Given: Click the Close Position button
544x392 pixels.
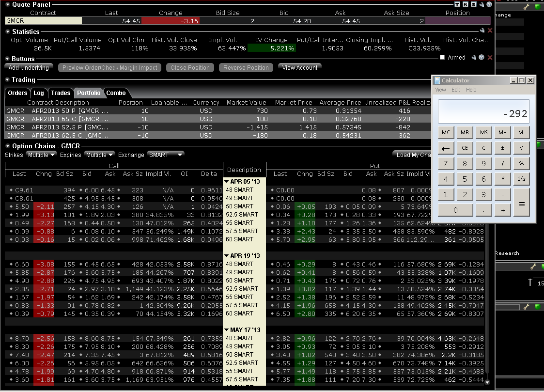Looking at the screenshot, I should coord(190,68).
